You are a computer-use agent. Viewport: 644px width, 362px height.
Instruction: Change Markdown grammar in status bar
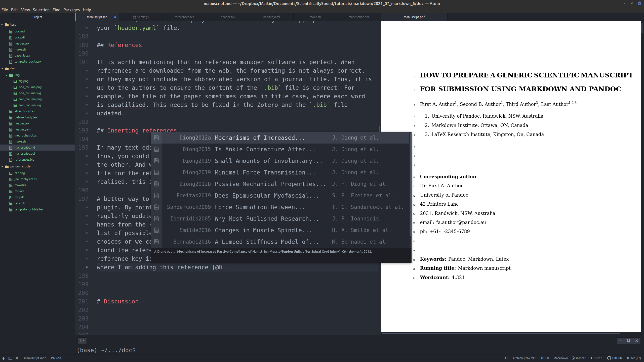click(x=560, y=358)
